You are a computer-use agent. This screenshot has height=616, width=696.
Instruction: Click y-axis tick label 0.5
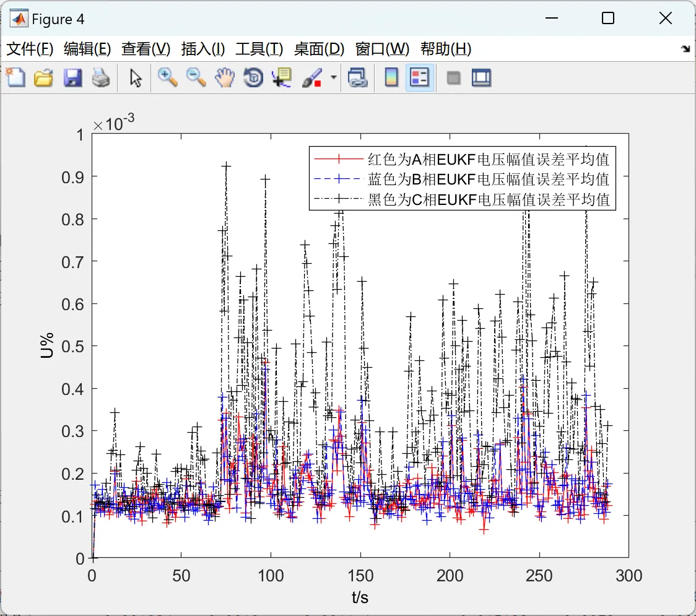point(73,347)
